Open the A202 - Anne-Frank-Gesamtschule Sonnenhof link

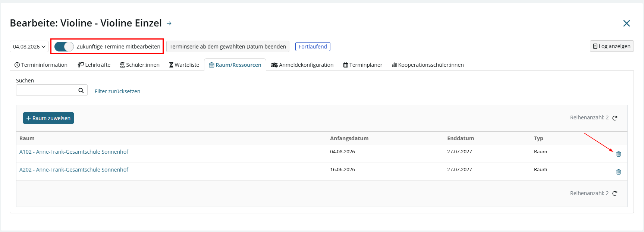tap(74, 170)
